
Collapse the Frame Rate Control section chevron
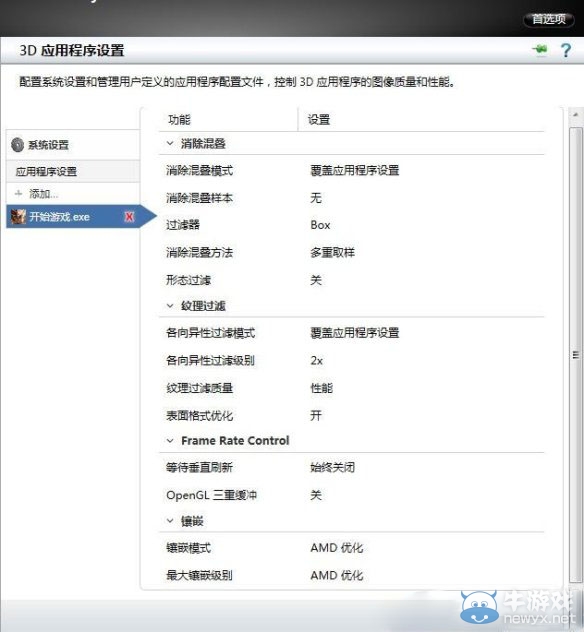pyautogui.click(x=170, y=441)
